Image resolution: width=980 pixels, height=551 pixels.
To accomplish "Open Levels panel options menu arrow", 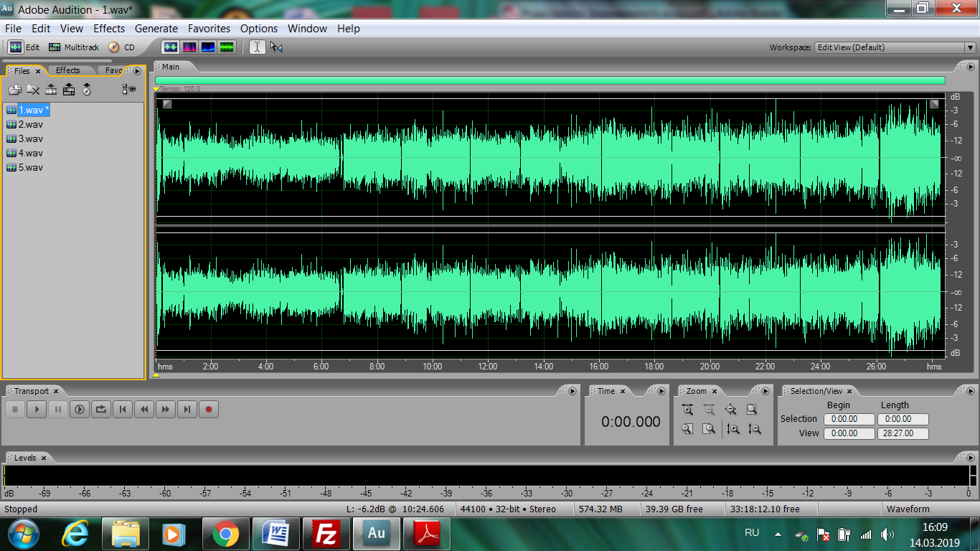I will tap(971, 457).
